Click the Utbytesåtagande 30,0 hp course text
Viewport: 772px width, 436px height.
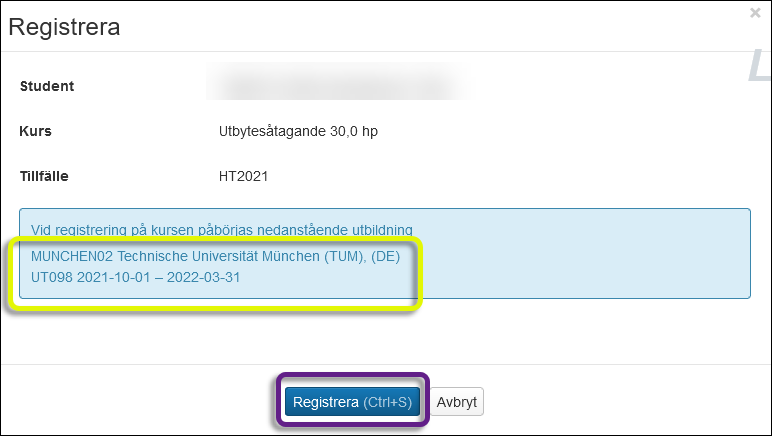click(298, 131)
